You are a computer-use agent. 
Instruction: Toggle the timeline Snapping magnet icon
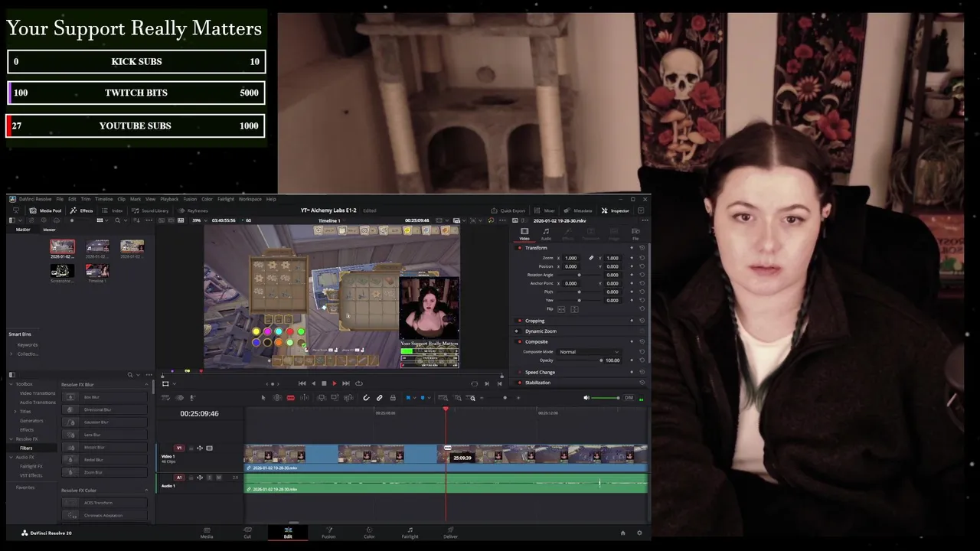(366, 398)
